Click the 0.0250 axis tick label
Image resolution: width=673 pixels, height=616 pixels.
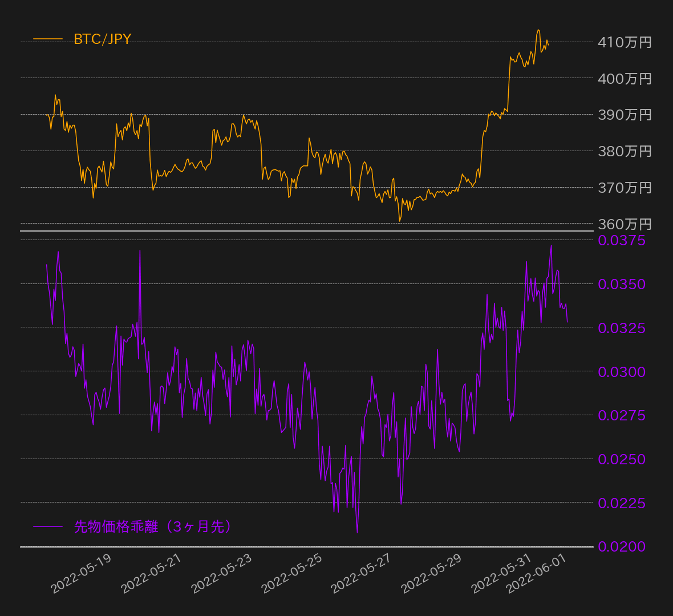pyautogui.click(x=622, y=459)
